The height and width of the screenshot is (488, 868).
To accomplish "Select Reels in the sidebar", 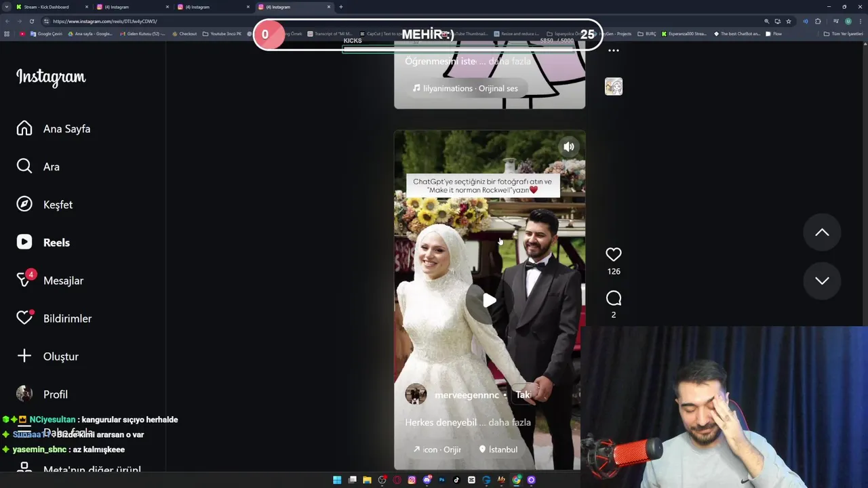I will (x=43, y=243).
